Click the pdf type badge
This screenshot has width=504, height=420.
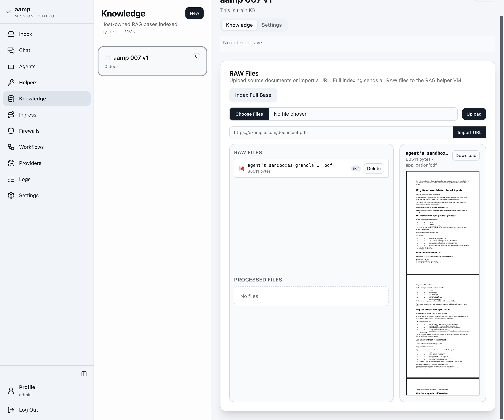point(356,168)
